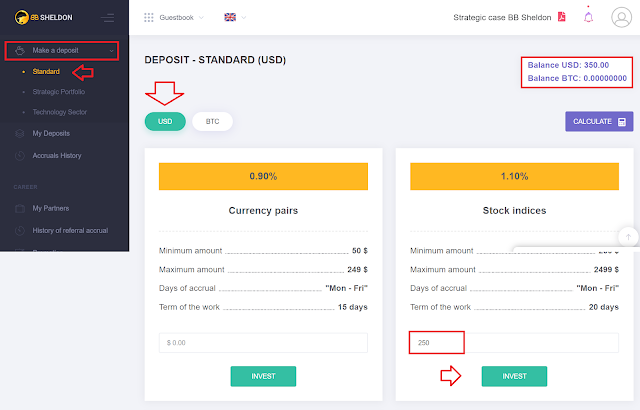Open notifications bell icon
Viewport: 640px width, 410px height.
(x=588, y=17)
